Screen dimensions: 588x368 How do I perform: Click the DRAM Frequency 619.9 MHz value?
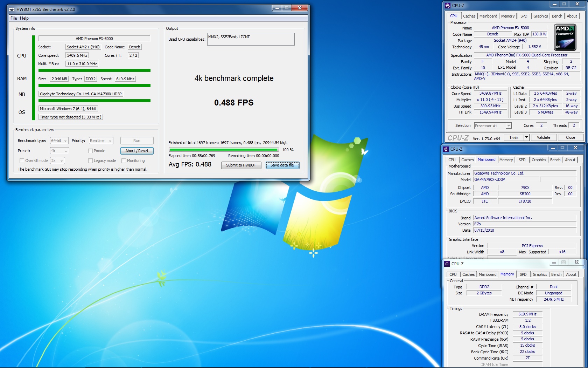[527, 314]
